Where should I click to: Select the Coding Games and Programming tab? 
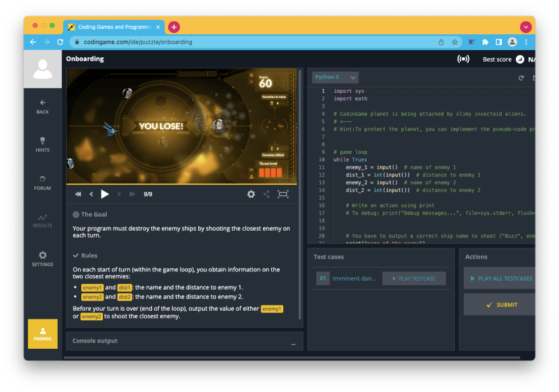pos(114,27)
